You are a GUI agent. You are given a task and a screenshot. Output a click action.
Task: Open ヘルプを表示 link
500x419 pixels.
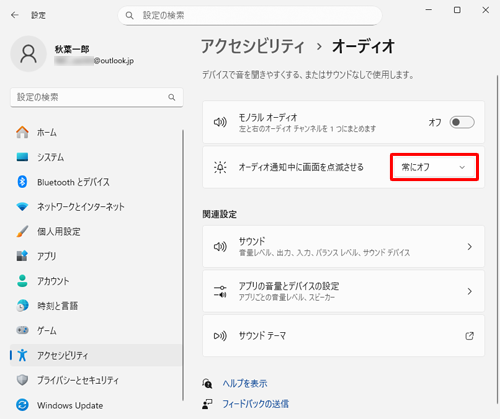coord(245,383)
